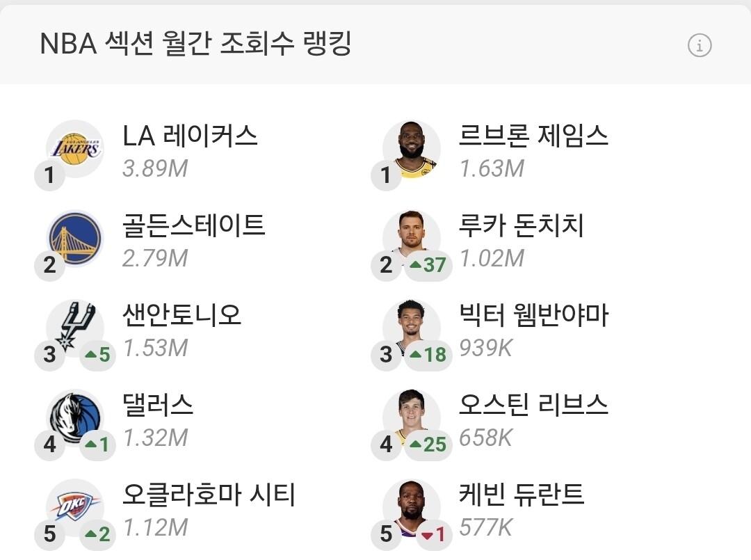This screenshot has height=560, width=751.
Task: Select the 오스틴 리브스 player name
Action: 533,405
